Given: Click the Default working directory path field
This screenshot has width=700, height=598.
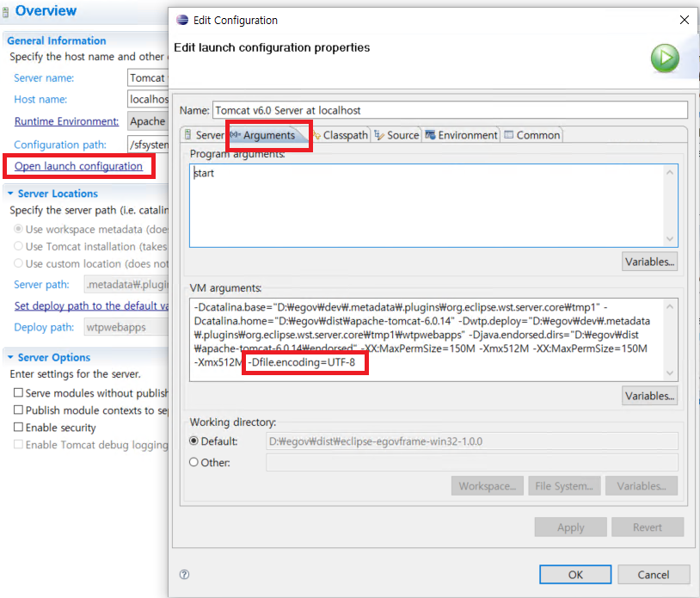Looking at the screenshot, I should [x=472, y=441].
